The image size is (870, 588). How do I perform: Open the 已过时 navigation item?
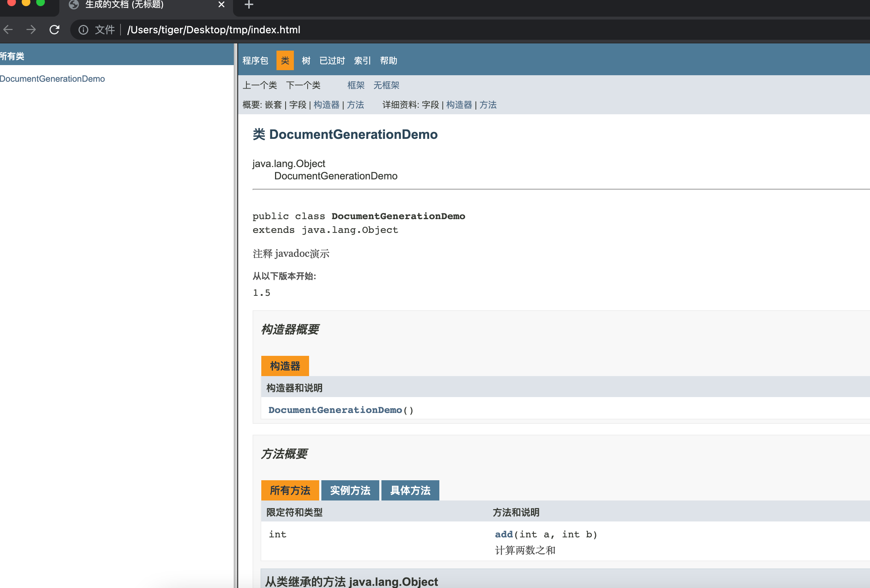pos(332,61)
